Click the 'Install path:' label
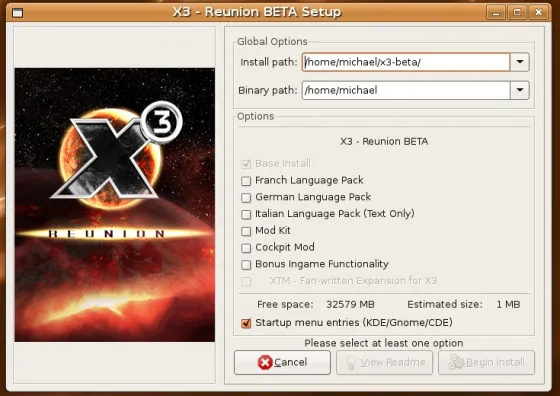The width and height of the screenshot is (560, 396). click(x=269, y=62)
